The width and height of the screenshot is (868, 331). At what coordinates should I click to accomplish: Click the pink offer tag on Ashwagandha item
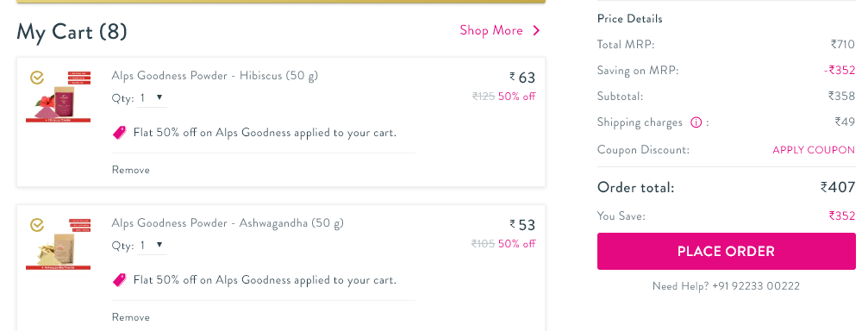(119, 280)
